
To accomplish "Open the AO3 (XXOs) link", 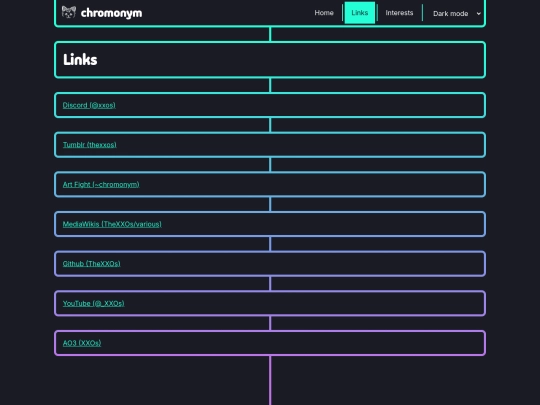I will click(82, 343).
